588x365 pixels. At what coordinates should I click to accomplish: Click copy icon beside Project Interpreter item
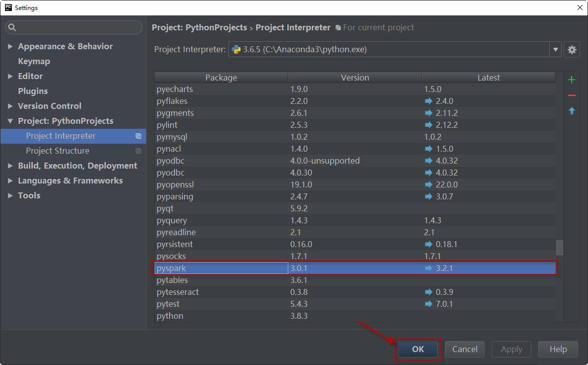click(138, 136)
